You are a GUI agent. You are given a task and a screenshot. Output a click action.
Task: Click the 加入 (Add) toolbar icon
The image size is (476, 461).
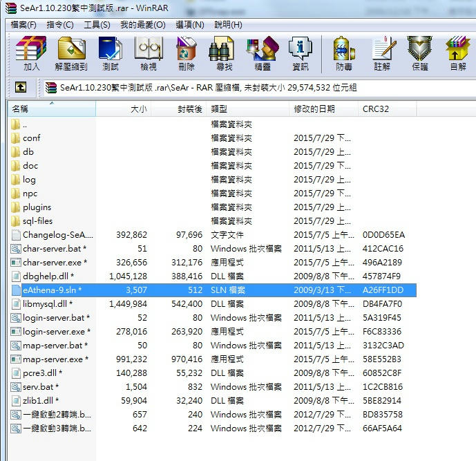point(31,48)
